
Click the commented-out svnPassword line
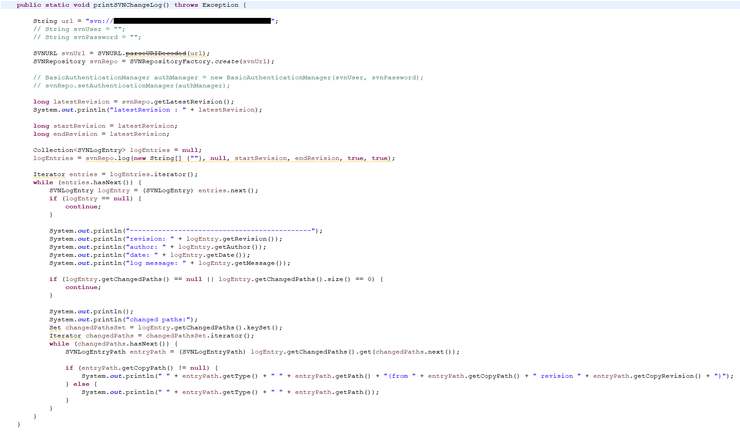pyautogui.click(x=87, y=37)
